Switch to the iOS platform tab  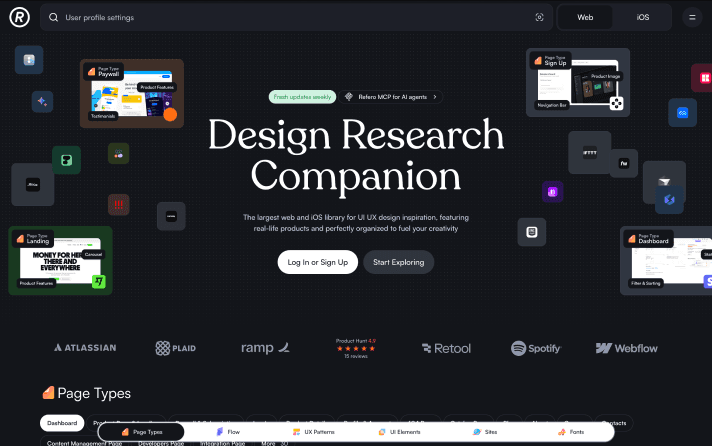(x=643, y=17)
